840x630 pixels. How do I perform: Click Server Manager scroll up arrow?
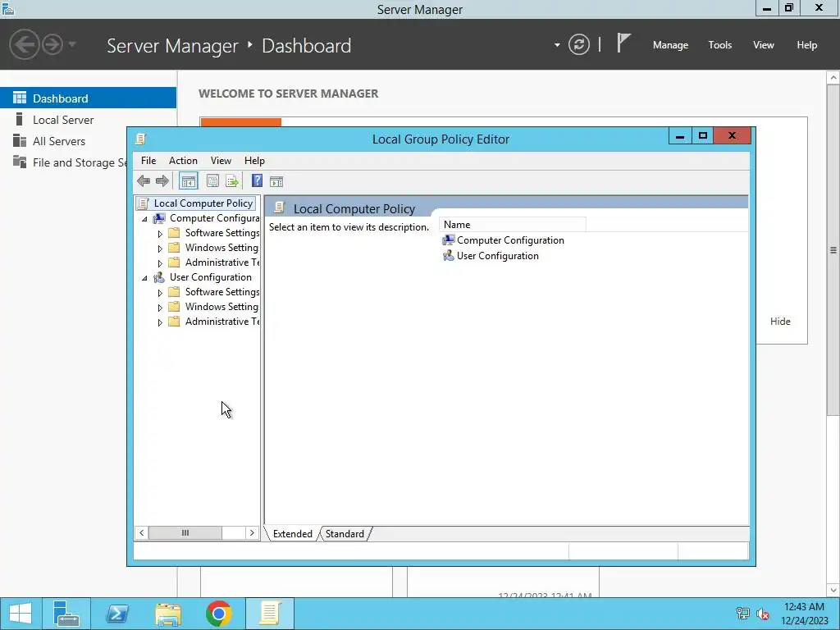pos(833,78)
